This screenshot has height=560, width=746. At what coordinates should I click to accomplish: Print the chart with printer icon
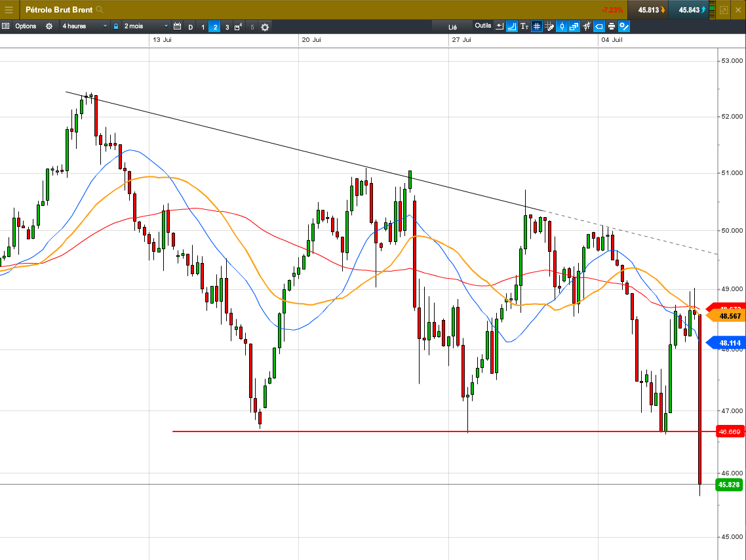(612, 26)
